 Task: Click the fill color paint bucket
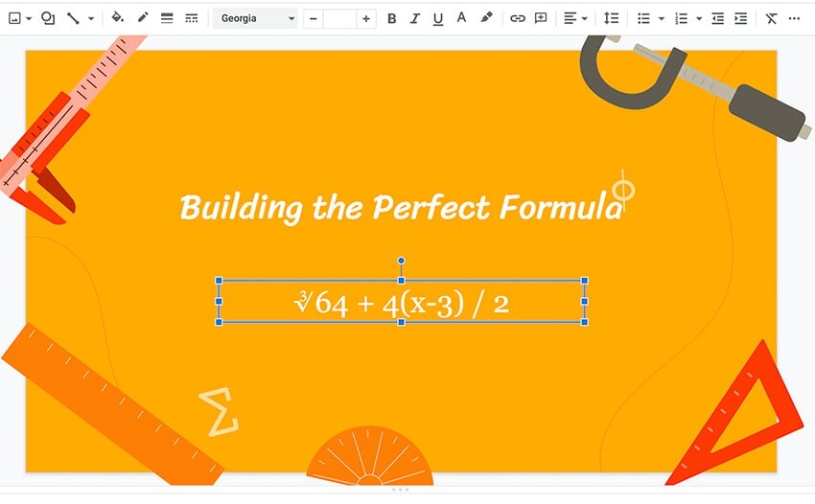[x=118, y=18]
